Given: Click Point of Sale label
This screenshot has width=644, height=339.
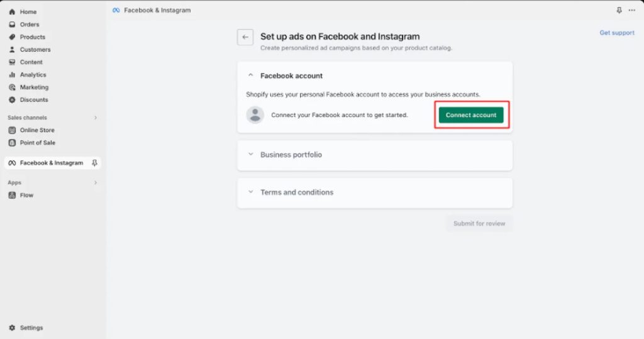Looking at the screenshot, I should pyautogui.click(x=37, y=143).
